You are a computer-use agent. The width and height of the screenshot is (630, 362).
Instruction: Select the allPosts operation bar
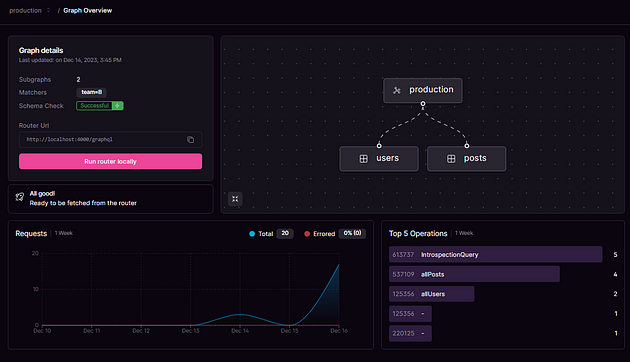point(474,274)
